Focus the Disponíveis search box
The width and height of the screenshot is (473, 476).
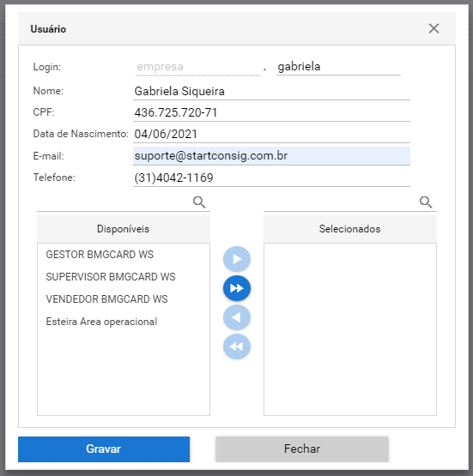pyautogui.click(x=114, y=202)
